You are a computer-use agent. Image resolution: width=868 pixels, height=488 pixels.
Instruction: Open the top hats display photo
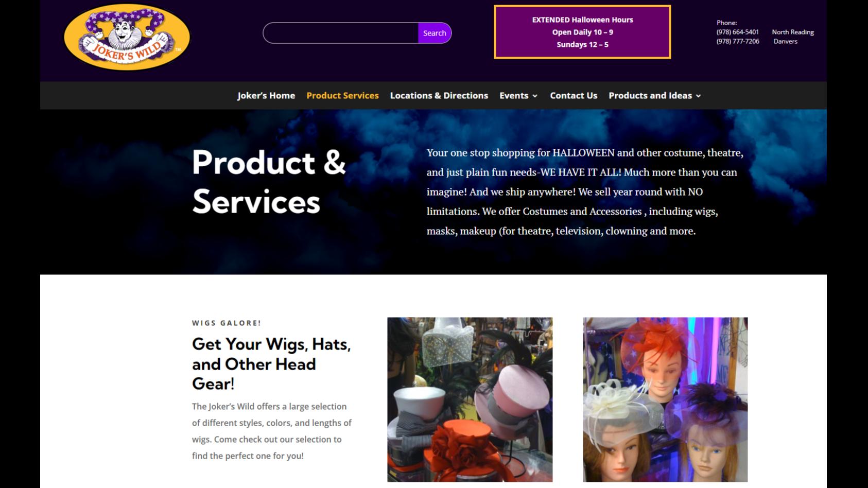point(470,399)
